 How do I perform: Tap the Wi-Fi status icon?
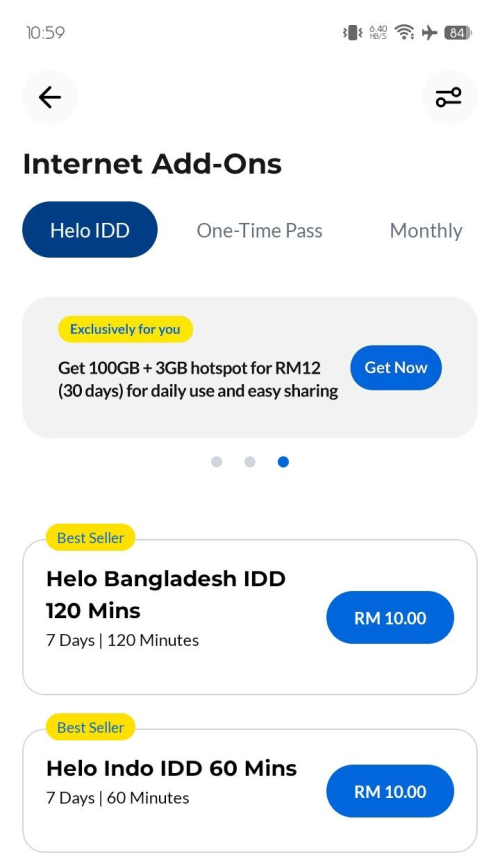[405, 33]
